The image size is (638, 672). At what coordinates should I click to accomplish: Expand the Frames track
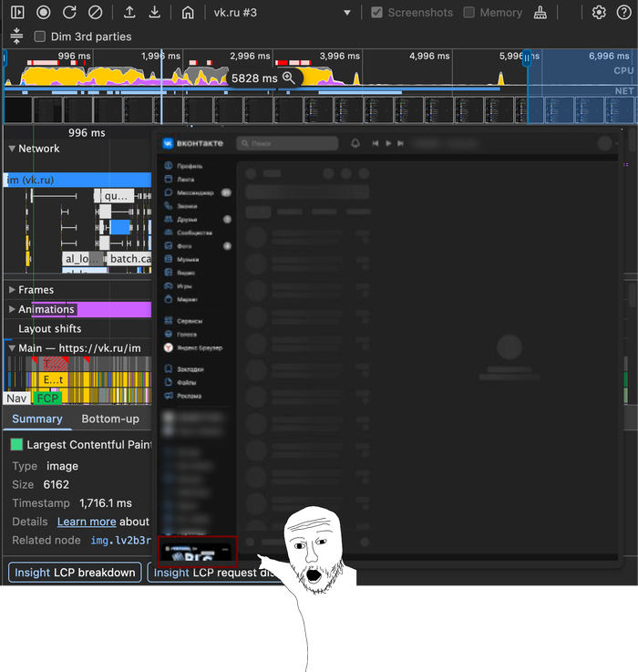coord(12,290)
